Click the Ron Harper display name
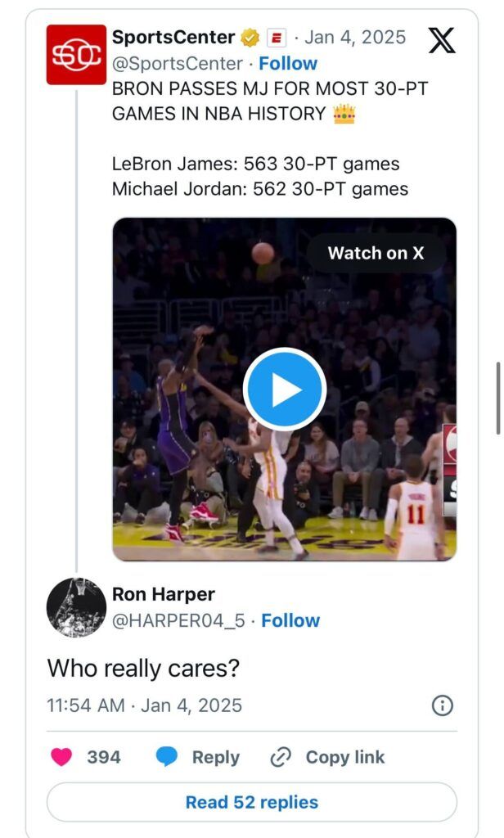The image size is (504, 838). coord(163,594)
